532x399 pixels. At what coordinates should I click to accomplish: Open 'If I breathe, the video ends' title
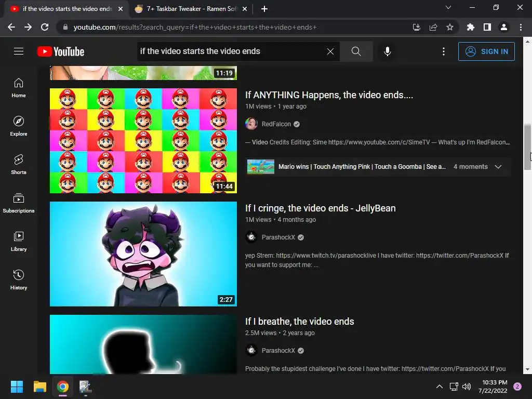pyautogui.click(x=300, y=322)
